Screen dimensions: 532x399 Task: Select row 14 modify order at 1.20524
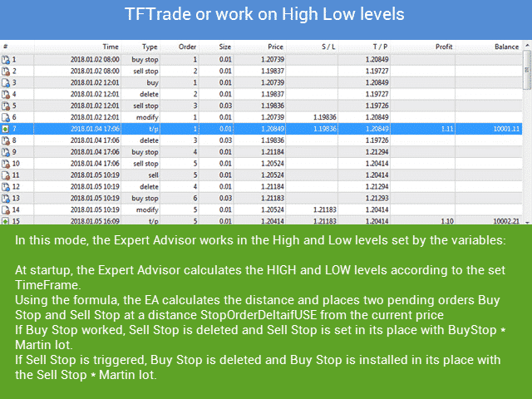[x=249, y=210]
